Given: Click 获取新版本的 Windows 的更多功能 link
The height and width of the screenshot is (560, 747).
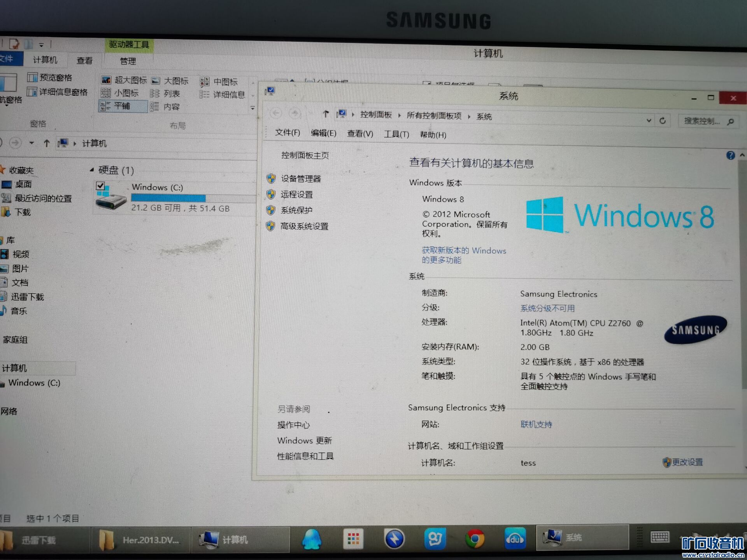Looking at the screenshot, I should point(464,255).
